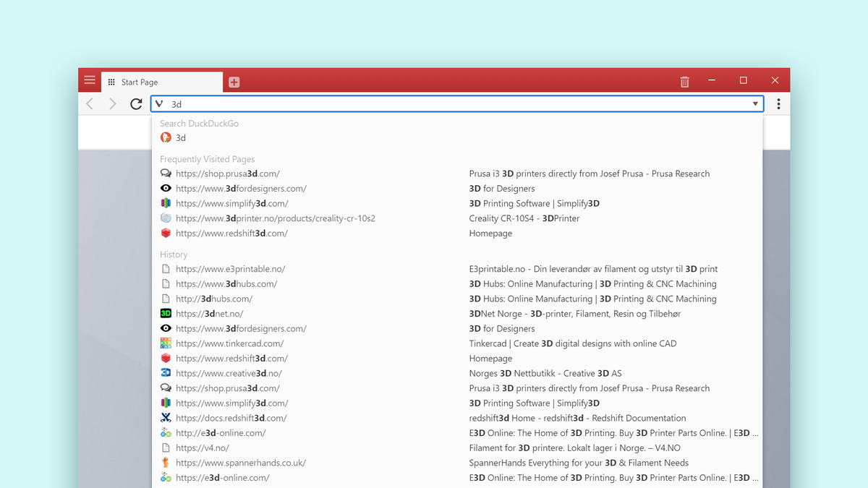Open the address bar suggestions dropdown arrow
The image size is (868, 488).
755,103
